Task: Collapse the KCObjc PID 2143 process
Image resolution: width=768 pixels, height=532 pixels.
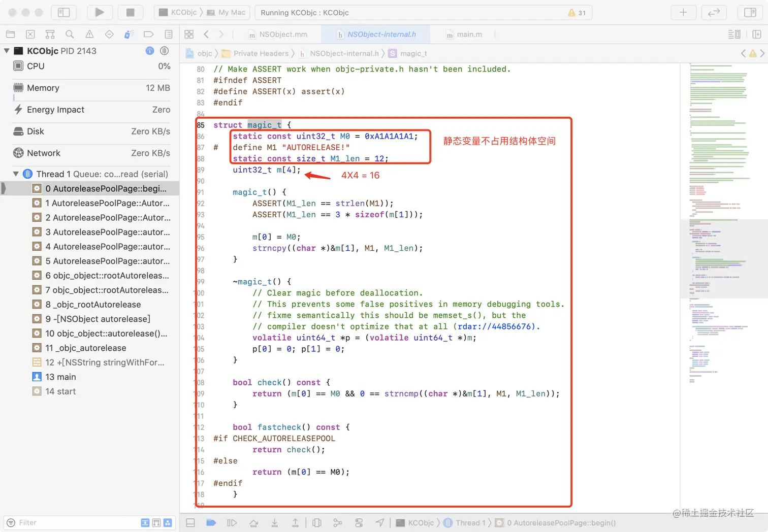Action: 7,51
